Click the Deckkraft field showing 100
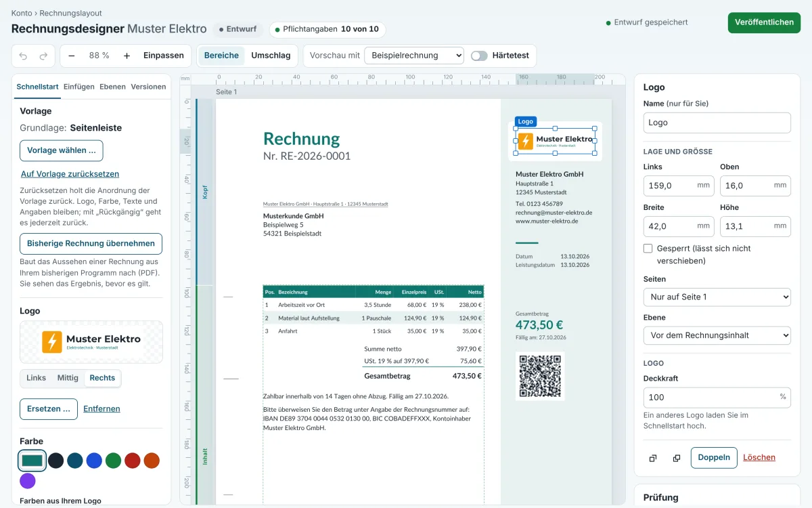This screenshot has width=812, height=508. (x=717, y=398)
